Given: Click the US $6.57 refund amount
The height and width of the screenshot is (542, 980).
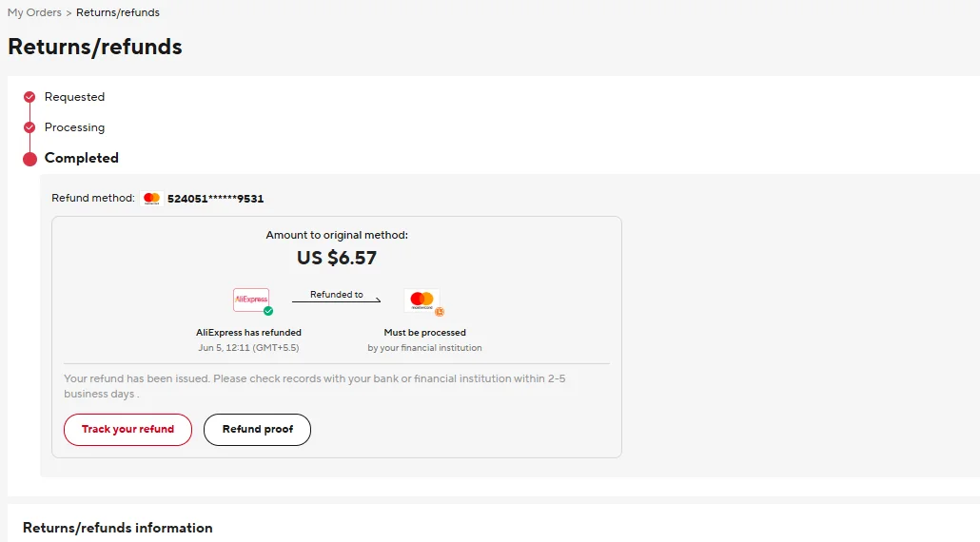Looking at the screenshot, I should (x=337, y=258).
